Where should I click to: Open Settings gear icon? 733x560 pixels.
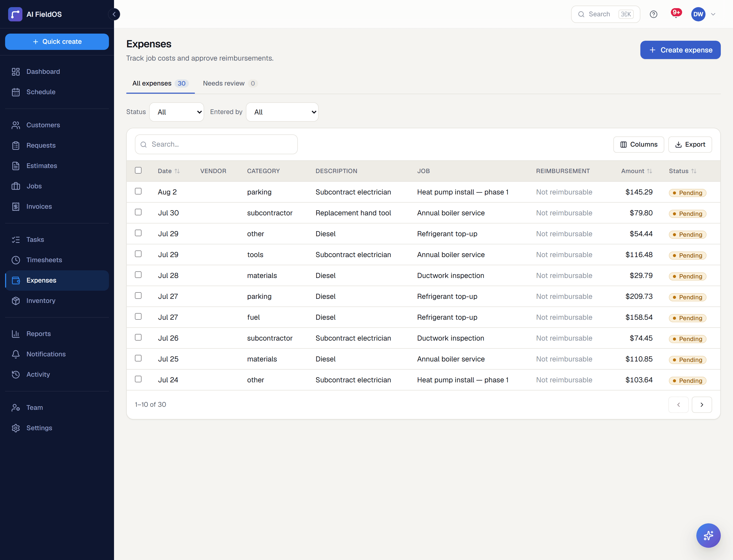point(16,428)
